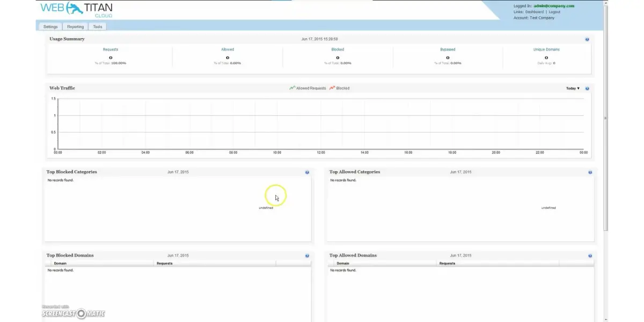Click 'undefined' label in Top Allowed Categories
Image resolution: width=644 pixels, height=322 pixels.
(548, 208)
